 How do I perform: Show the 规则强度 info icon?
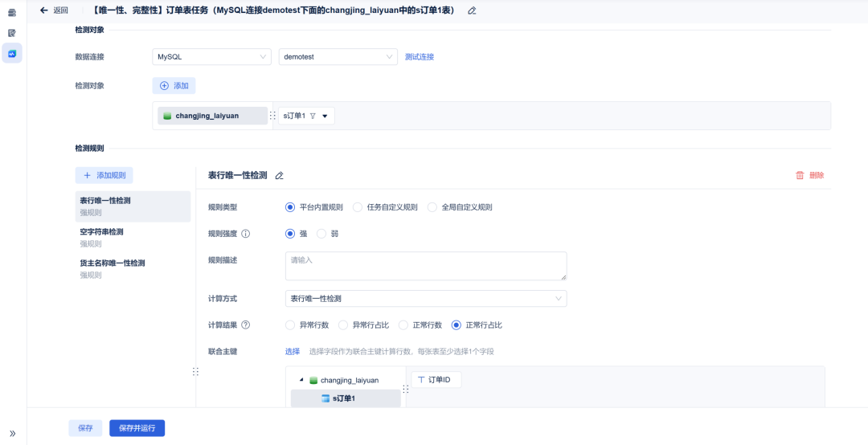(x=246, y=234)
